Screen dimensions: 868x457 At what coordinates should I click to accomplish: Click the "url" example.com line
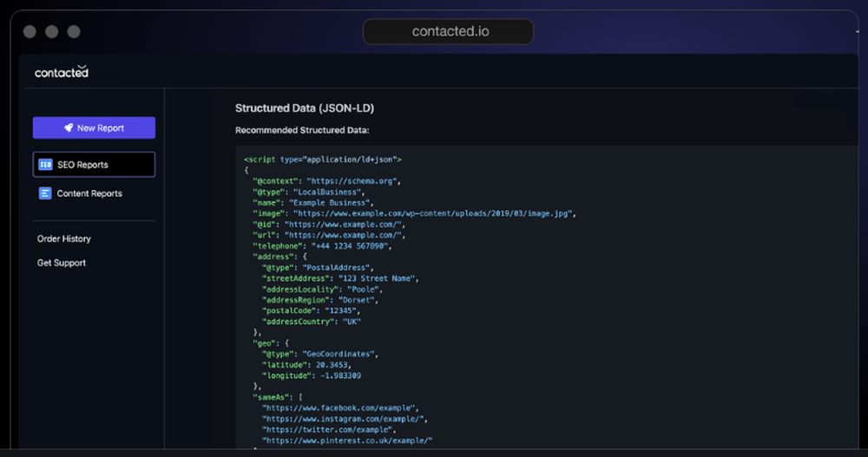tap(329, 235)
